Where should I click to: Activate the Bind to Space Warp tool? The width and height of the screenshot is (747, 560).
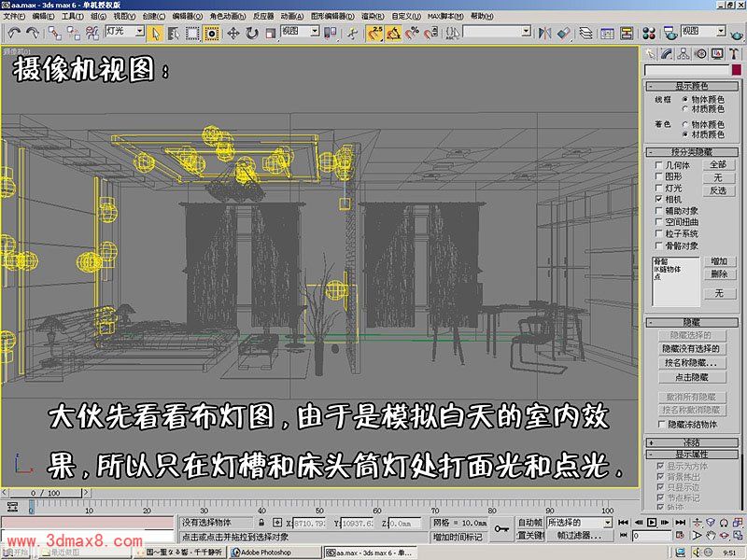click(92, 33)
